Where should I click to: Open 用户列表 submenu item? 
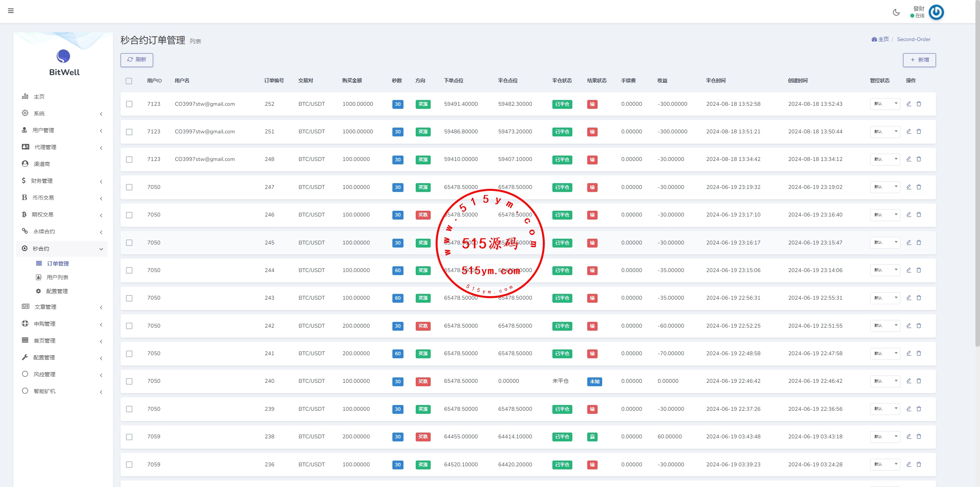pos(57,277)
